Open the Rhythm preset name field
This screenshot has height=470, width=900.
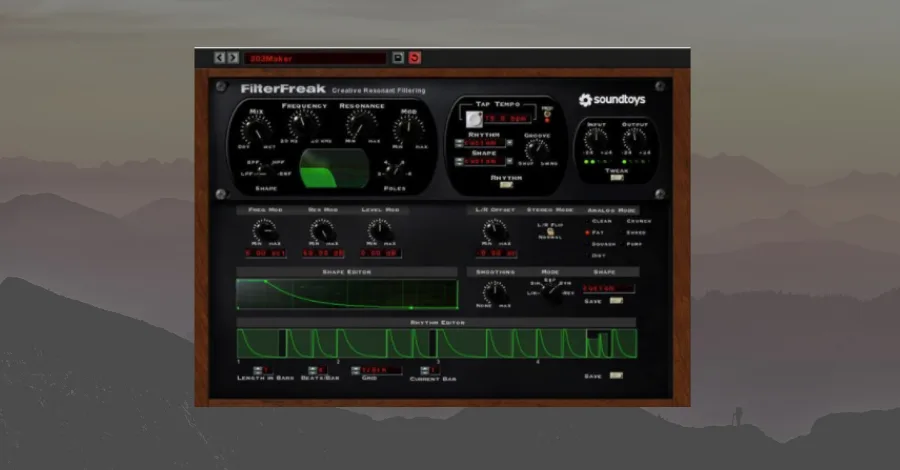(x=484, y=143)
